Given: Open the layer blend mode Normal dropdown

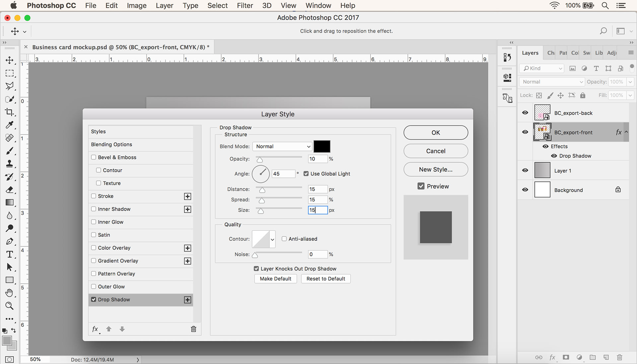Looking at the screenshot, I should [x=552, y=82].
